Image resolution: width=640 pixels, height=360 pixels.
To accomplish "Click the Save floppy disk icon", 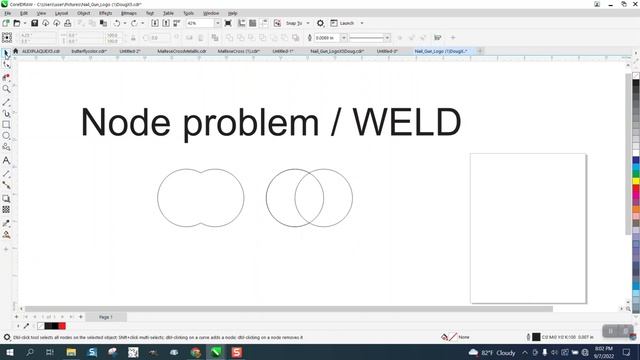I will tap(35, 23).
